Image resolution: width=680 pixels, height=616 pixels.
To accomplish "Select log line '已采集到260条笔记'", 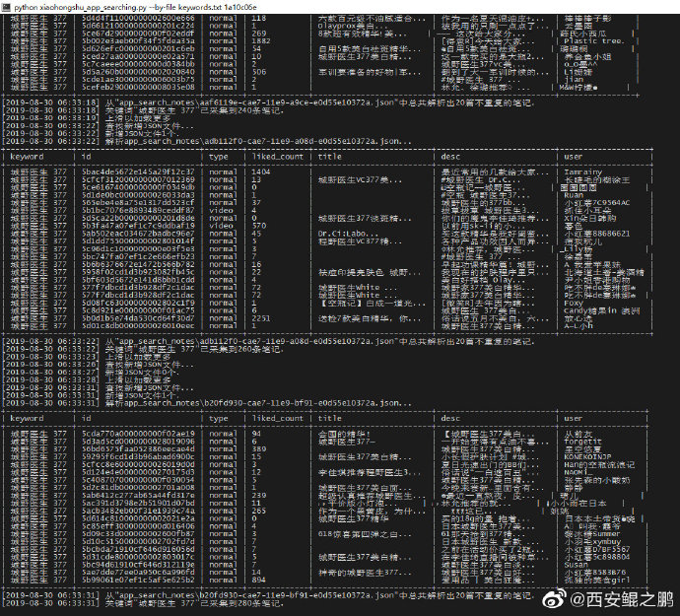I will (x=242, y=349).
